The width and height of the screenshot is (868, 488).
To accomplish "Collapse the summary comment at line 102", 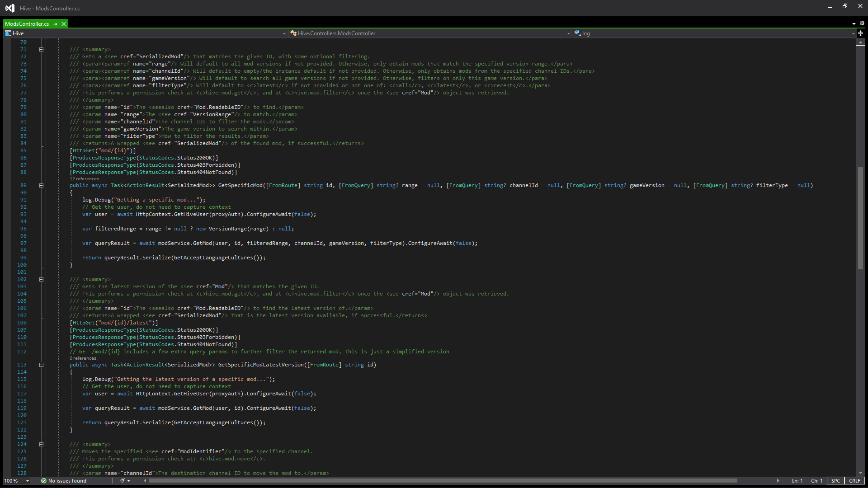I will 41,279.
